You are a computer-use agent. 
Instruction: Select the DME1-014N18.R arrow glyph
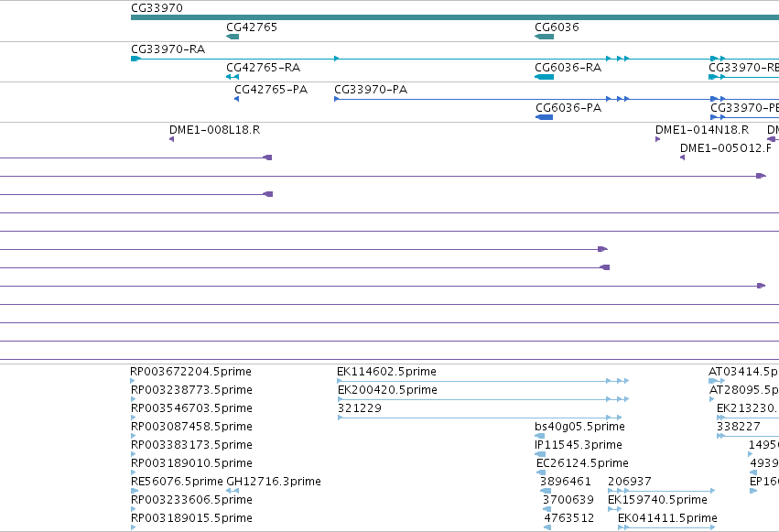pyautogui.click(x=658, y=139)
